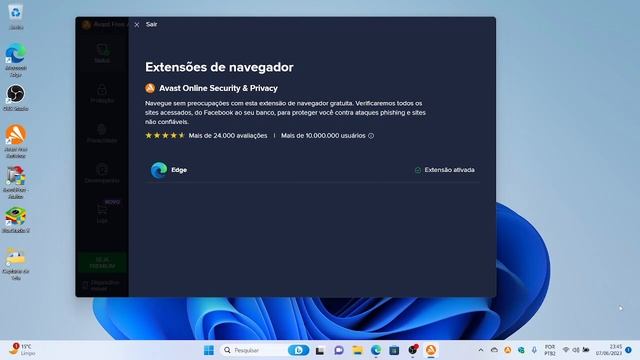Open the weather widget on the taskbar
The height and width of the screenshot is (360, 640).
tap(22, 350)
